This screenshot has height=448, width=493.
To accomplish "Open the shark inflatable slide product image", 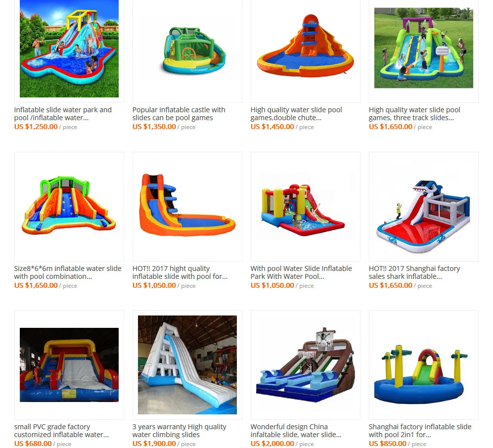I will pos(423,207).
